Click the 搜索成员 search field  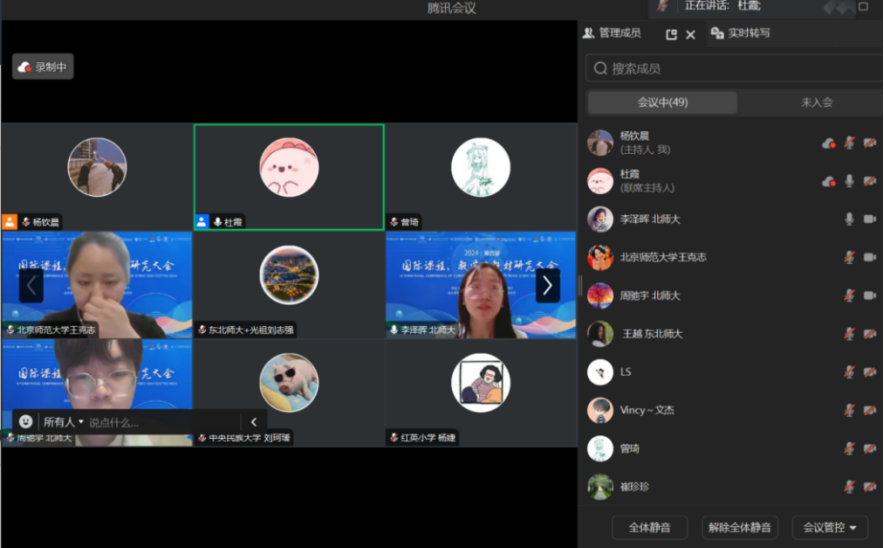(x=734, y=68)
